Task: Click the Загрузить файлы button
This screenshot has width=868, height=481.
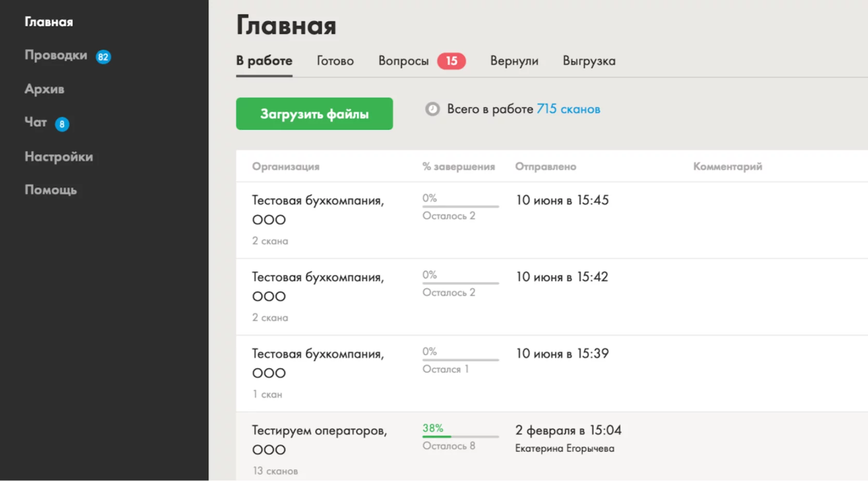Action: pyautogui.click(x=314, y=114)
